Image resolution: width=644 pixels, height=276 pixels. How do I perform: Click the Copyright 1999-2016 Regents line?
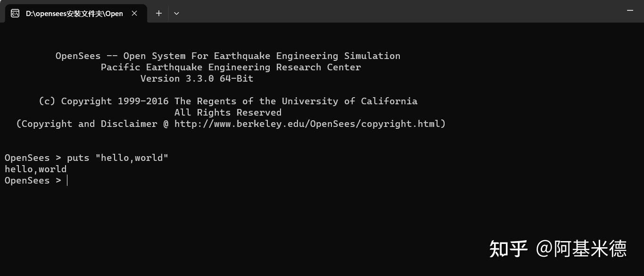click(228, 101)
